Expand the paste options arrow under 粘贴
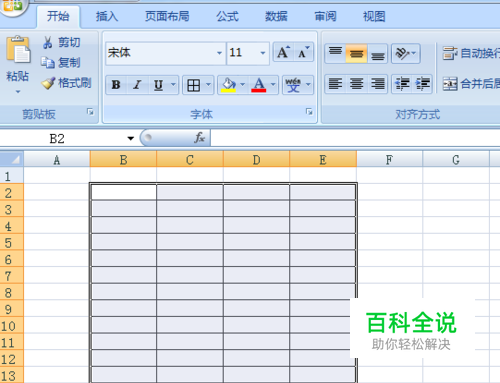 click(x=18, y=91)
